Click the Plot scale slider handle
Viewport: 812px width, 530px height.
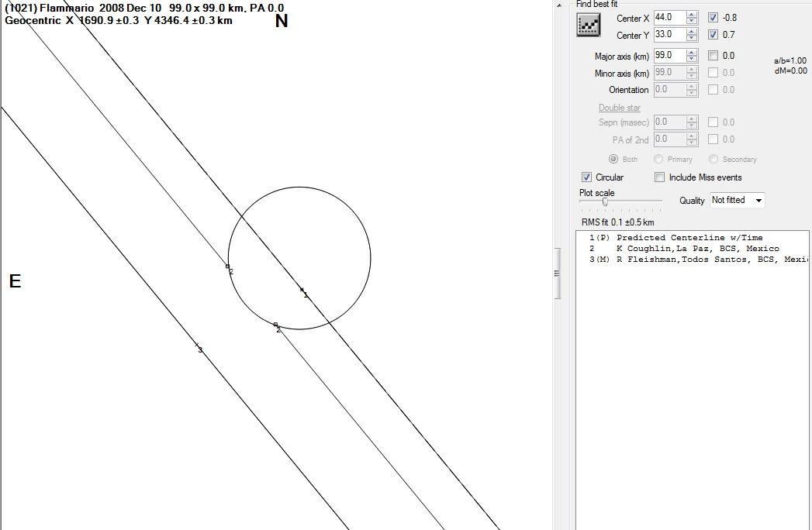point(605,201)
